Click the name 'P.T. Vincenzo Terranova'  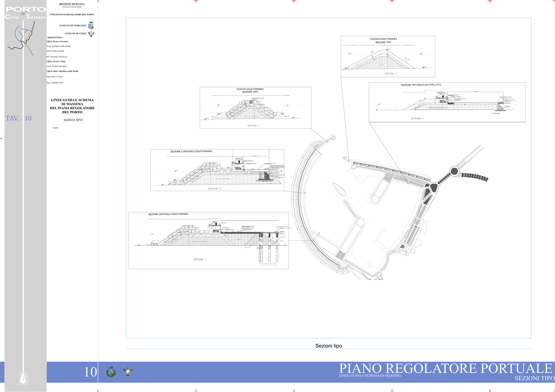[56, 56]
